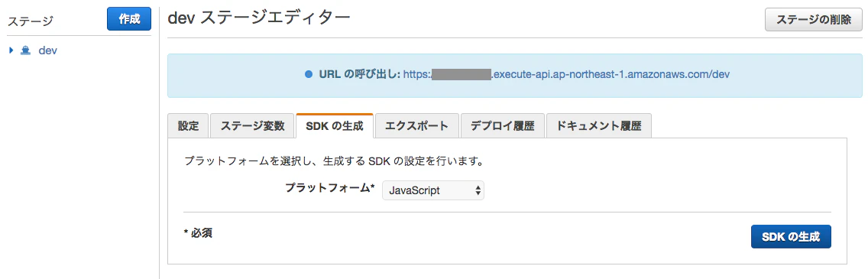Select the dev stage in the tree
The image size is (868, 279).
(x=47, y=50)
